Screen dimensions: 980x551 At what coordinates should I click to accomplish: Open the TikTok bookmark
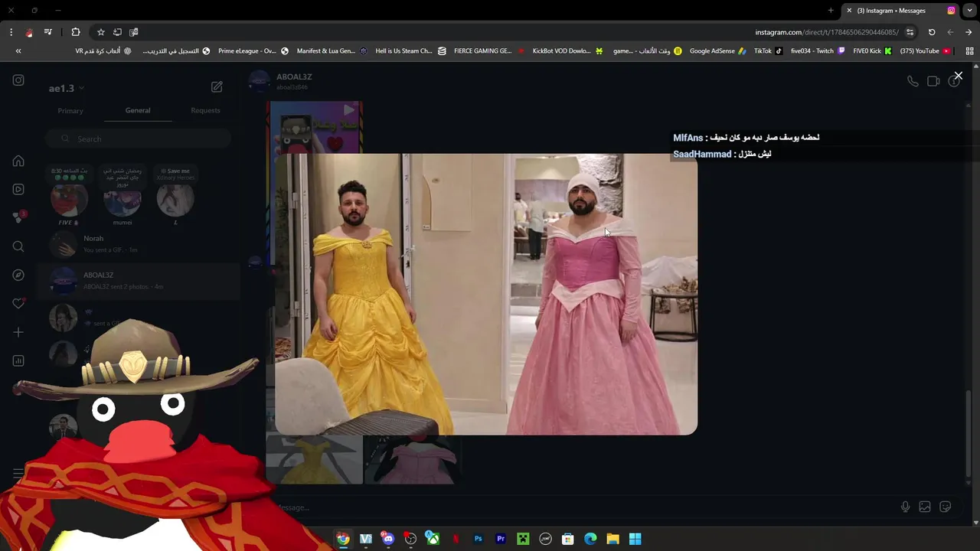(768, 51)
